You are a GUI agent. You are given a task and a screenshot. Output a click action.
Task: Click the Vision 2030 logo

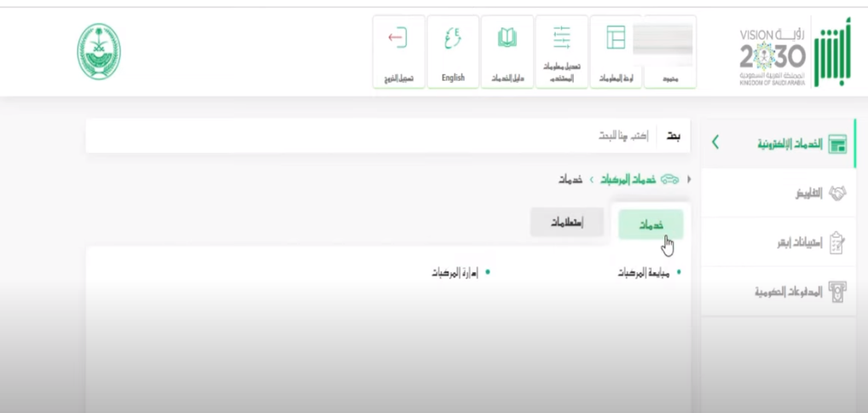point(772,56)
